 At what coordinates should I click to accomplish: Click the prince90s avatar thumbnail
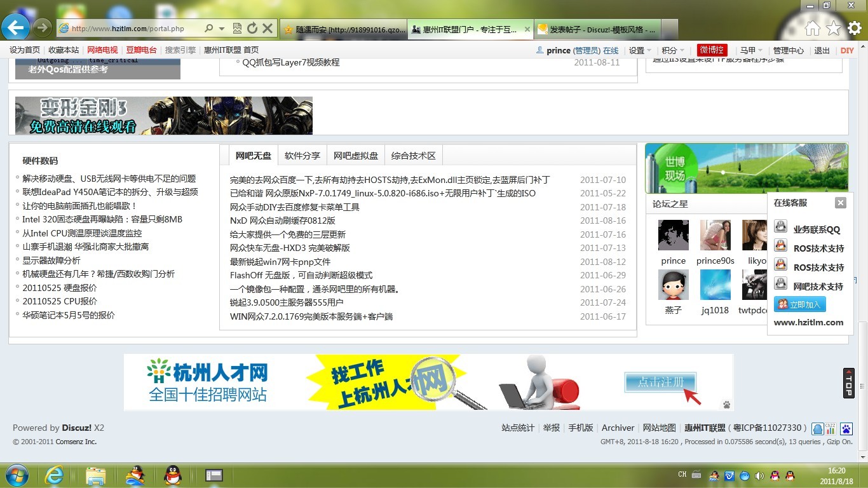tap(715, 235)
